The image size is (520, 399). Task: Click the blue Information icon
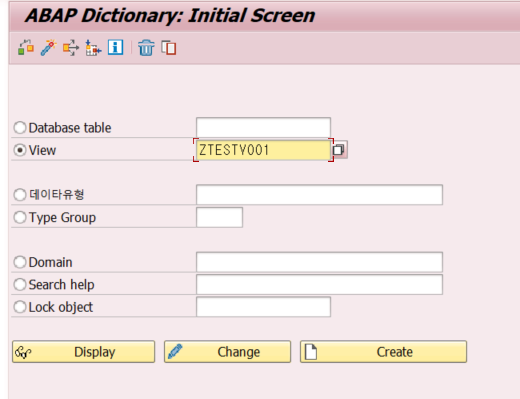click(x=115, y=47)
